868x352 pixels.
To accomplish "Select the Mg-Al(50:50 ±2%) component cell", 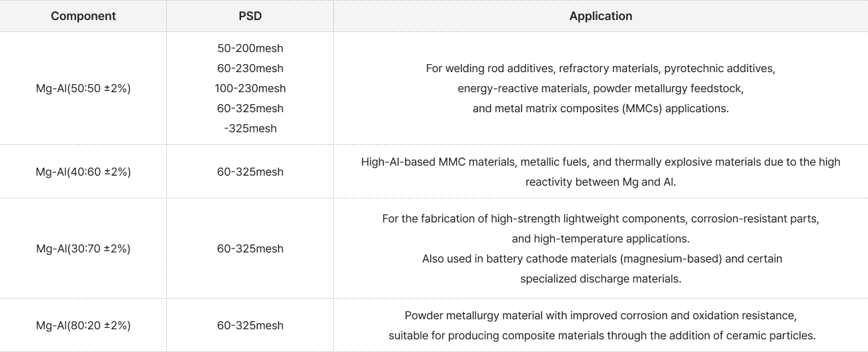I will coord(83,88).
